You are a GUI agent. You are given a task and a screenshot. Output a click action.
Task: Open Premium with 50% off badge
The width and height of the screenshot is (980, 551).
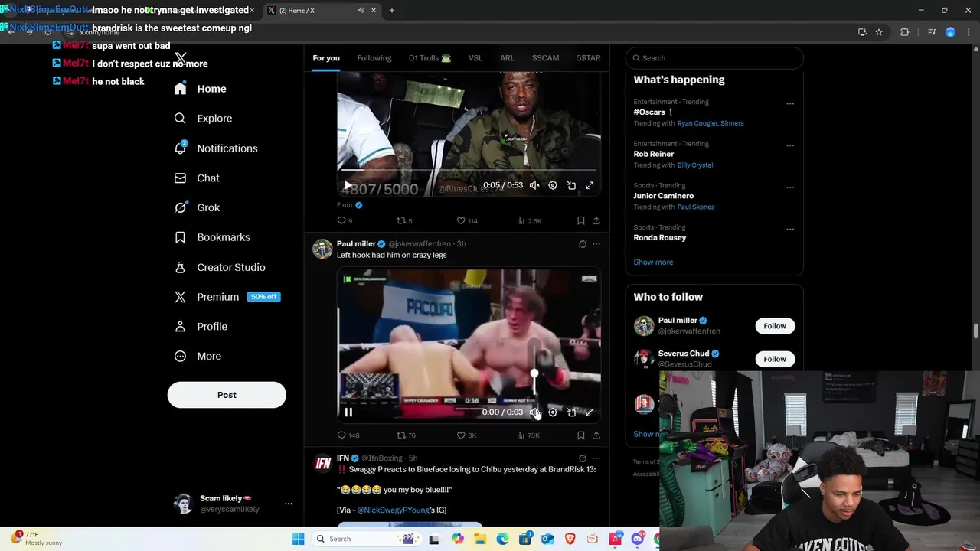pos(227,297)
